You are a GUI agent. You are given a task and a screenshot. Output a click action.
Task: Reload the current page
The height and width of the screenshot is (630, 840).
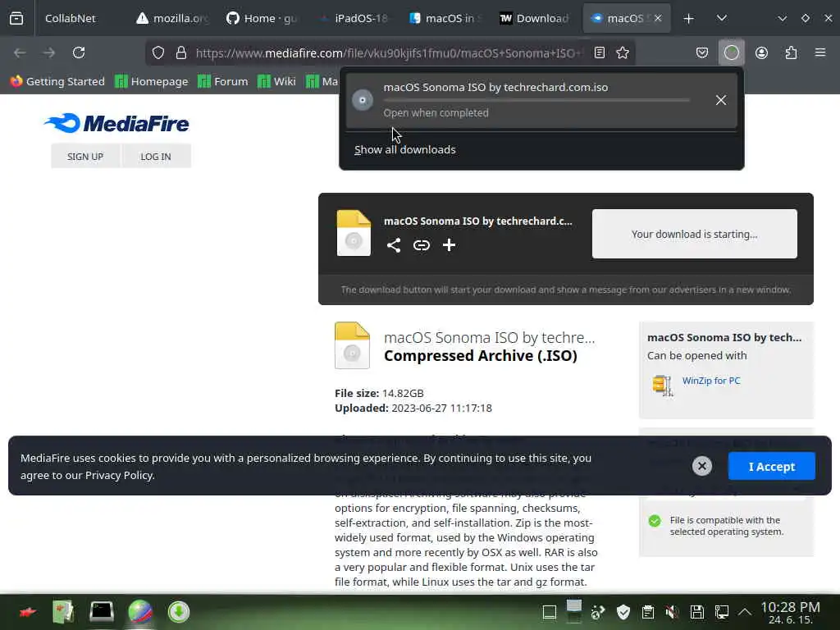click(x=79, y=52)
